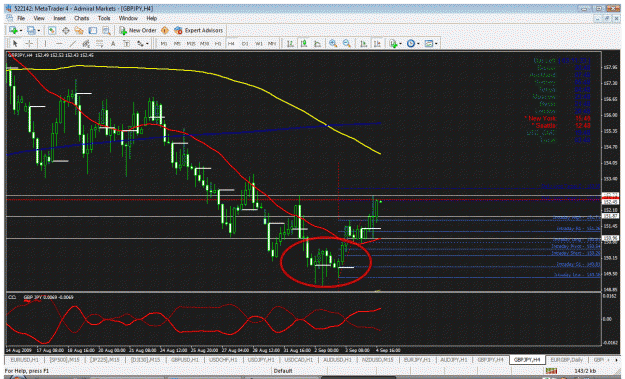Open the Templates icon

[428, 43]
